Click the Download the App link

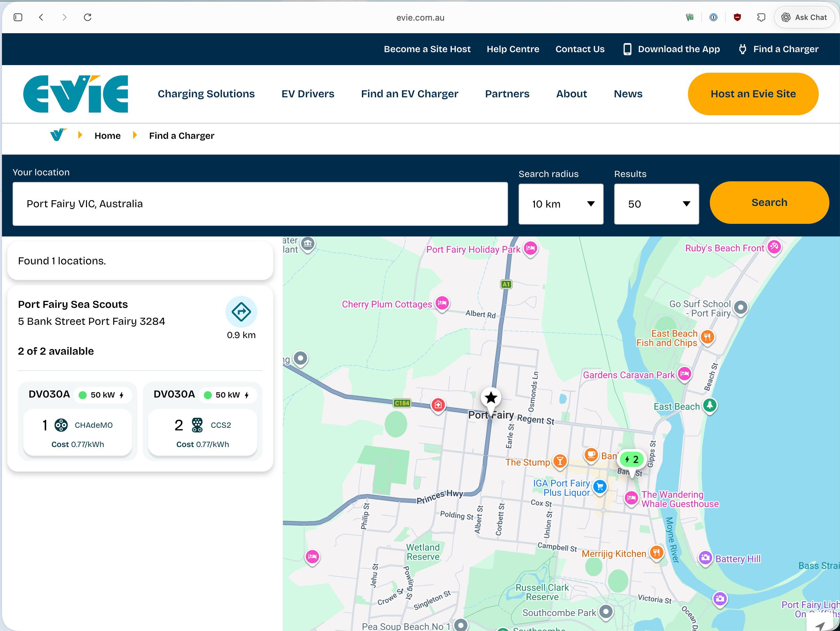pyautogui.click(x=672, y=49)
